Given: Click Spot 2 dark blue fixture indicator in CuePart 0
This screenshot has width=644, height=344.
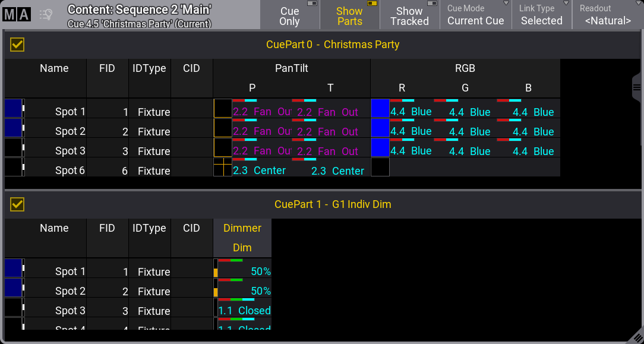Looking at the screenshot, I should (x=12, y=128).
